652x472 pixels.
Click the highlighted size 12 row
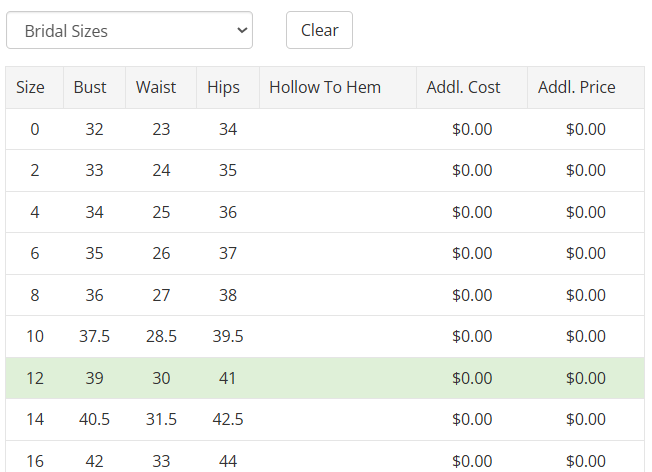click(325, 378)
